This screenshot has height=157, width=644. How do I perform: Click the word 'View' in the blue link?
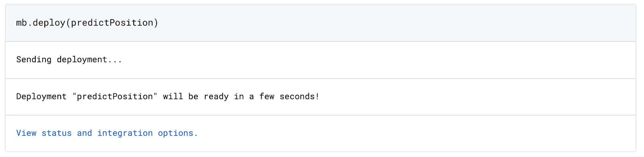(26, 133)
